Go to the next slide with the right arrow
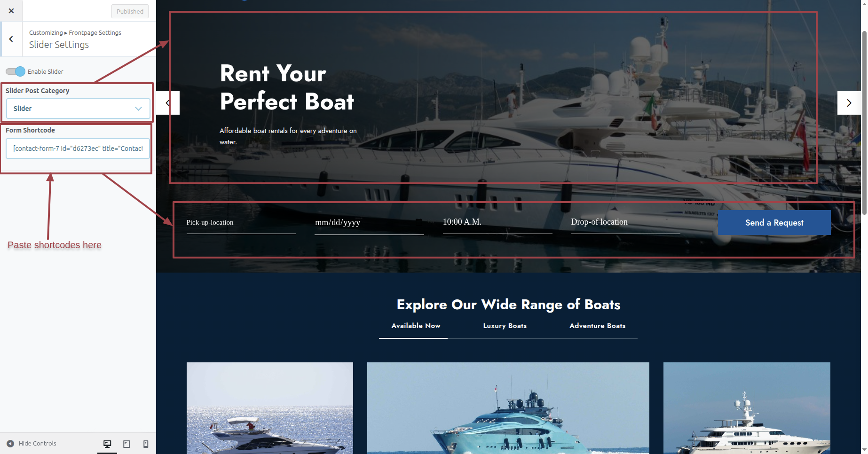The image size is (868, 454). click(849, 103)
